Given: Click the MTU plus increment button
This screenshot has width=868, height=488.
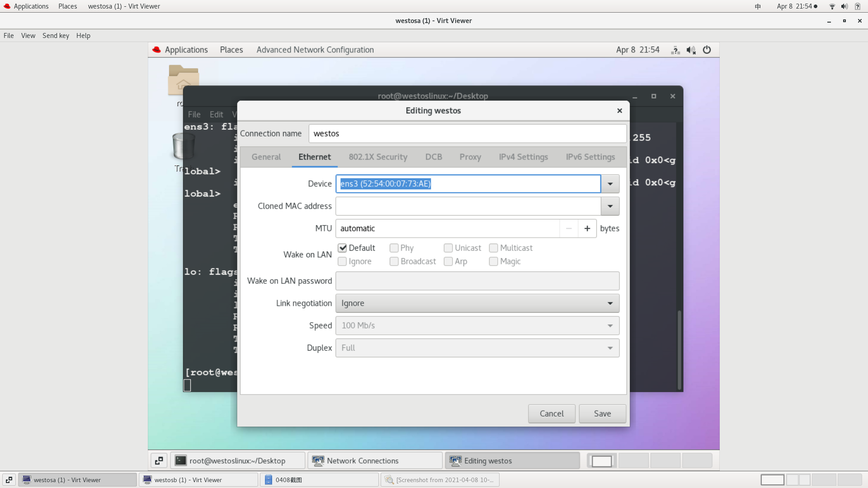Looking at the screenshot, I should 587,229.
